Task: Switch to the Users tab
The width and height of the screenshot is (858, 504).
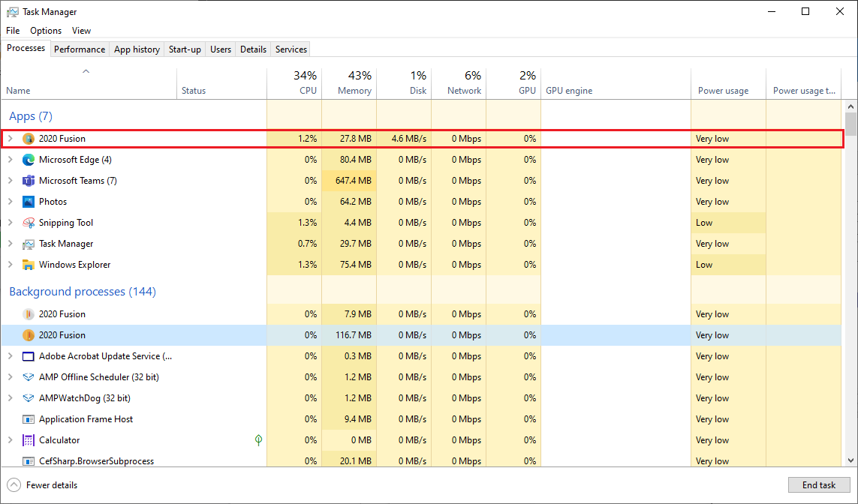Action: (x=221, y=49)
